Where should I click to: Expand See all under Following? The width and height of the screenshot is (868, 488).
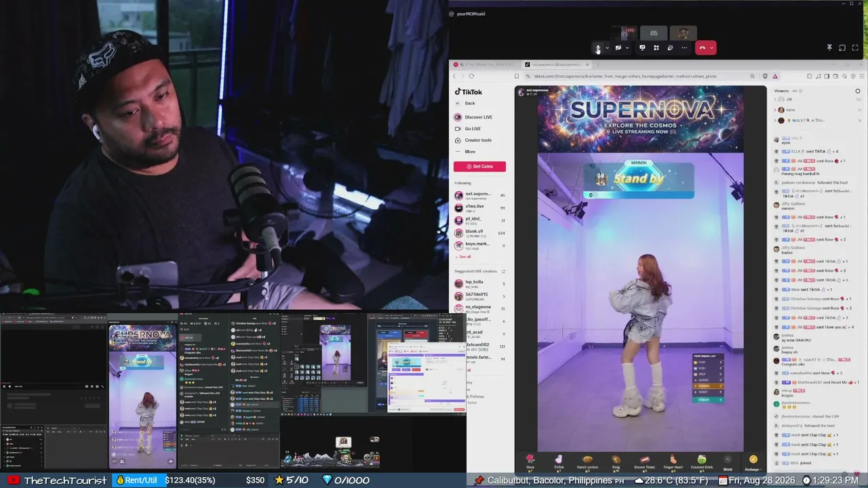tap(463, 257)
